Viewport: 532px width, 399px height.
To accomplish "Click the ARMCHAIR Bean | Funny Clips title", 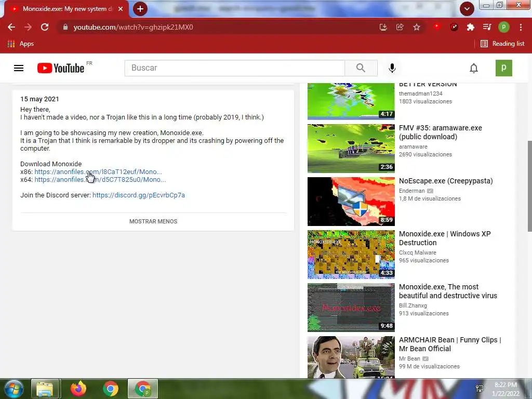I will pyautogui.click(x=450, y=344).
